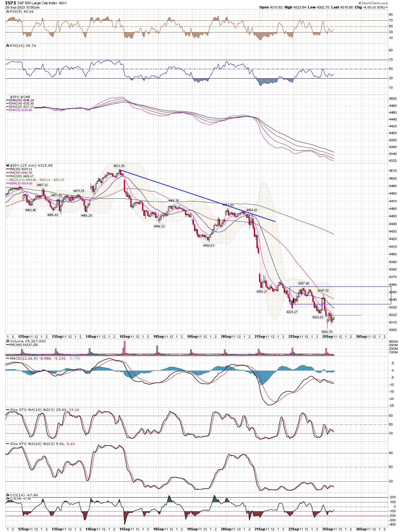Click the 26Sep date label under the price panel

[x=362, y=337]
